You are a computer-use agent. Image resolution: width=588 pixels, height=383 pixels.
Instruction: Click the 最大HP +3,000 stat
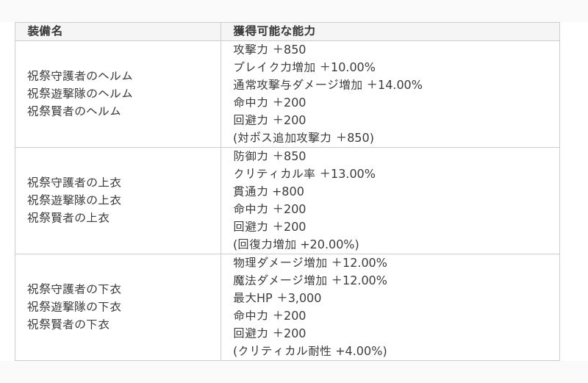pos(277,298)
